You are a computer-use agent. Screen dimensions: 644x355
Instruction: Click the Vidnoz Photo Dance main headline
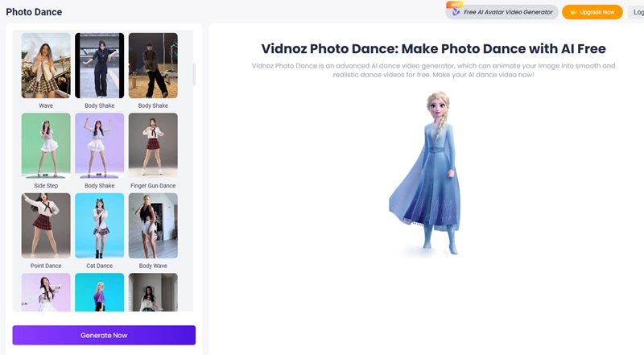[433, 48]
